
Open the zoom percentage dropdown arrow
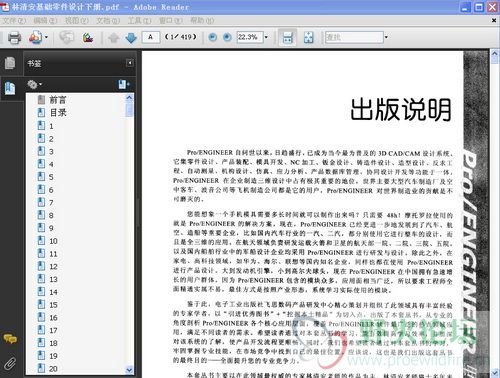click(x=266, y=37)
